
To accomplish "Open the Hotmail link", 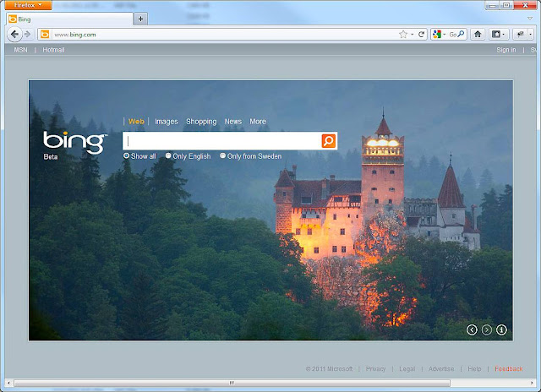I will 53,50.
